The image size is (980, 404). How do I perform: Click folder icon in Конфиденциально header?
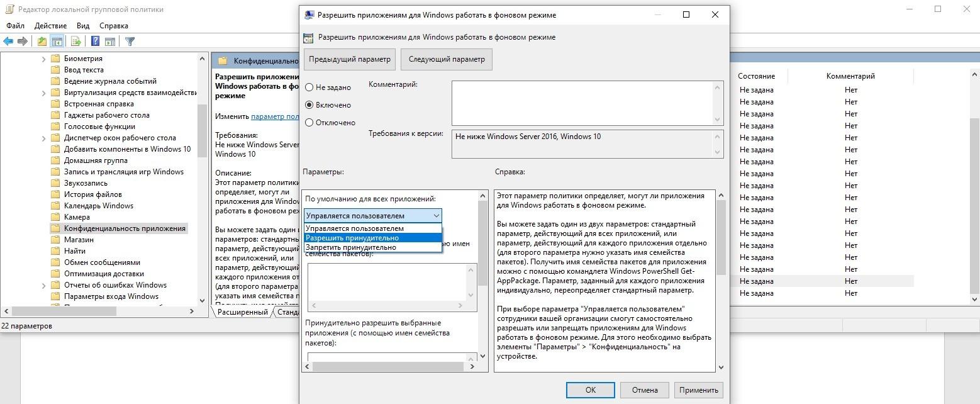[x=223, y=61]
